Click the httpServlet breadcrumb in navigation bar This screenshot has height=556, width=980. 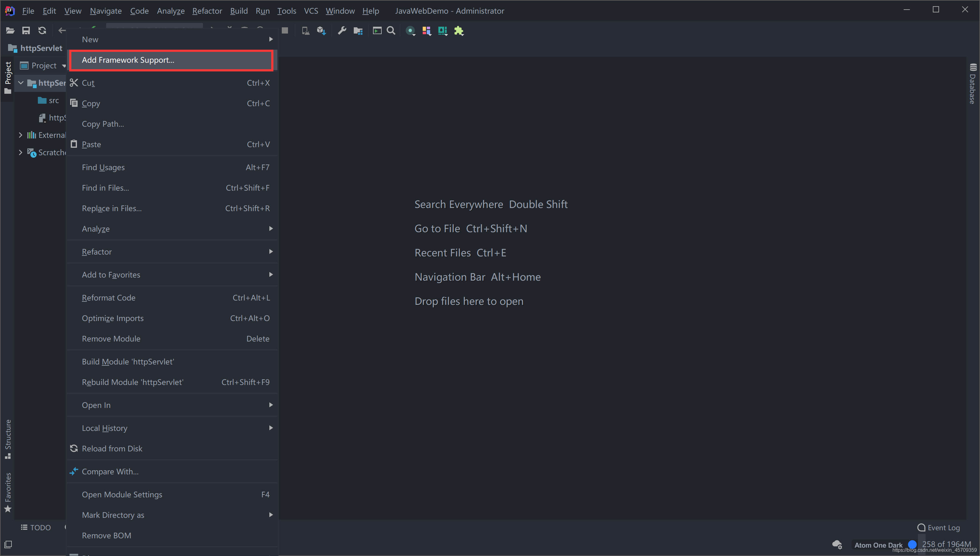tap(35, 48)
